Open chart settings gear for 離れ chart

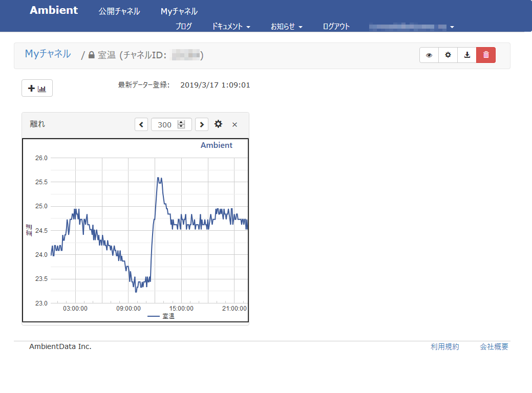pyautogui.click(x=218, y=124)
